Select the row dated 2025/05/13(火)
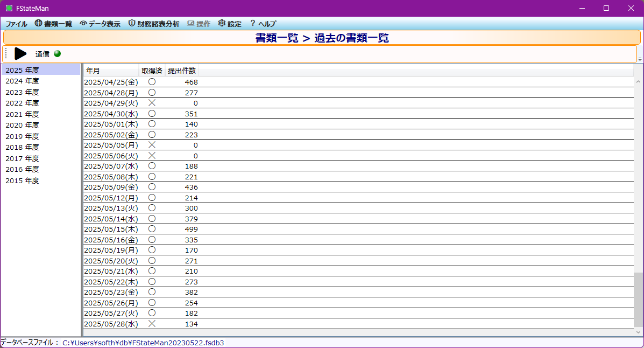644x348 pixels. point(358,208)
